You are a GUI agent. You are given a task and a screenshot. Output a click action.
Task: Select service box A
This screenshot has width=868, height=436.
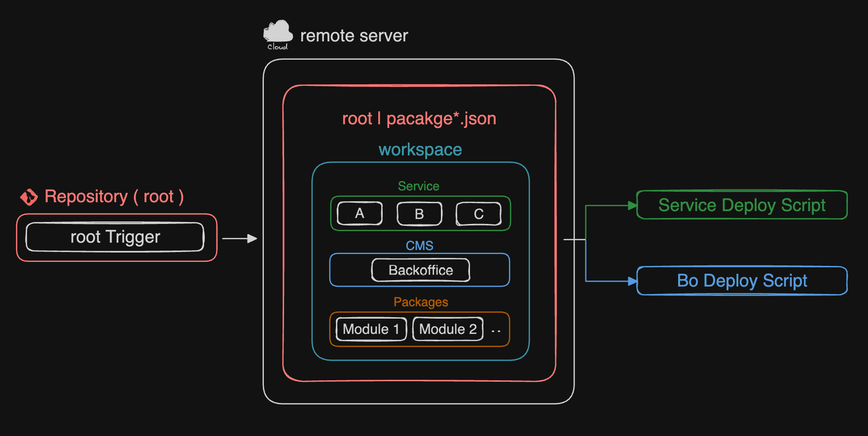[360, 214]
